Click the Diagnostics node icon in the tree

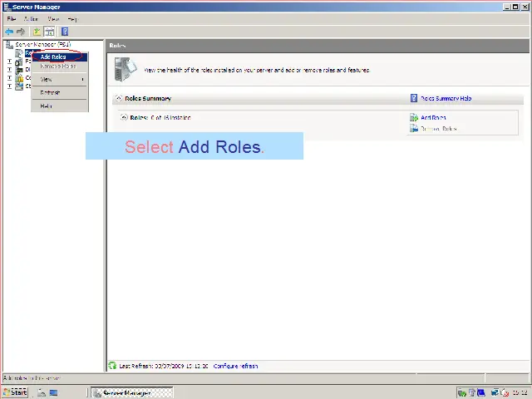pyautogui.click(x=19, y=70)
